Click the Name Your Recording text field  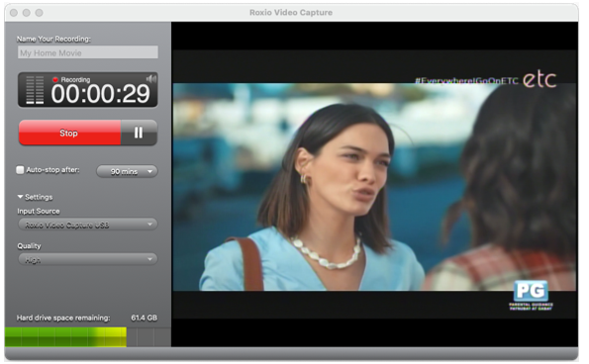[x=88, y=52]
